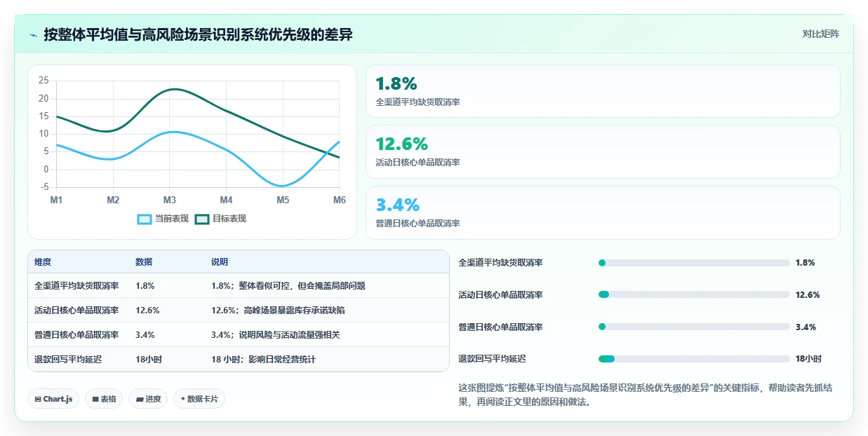Image resolution: width=868 pixels, height=436 pixels.
Task: Click the 退款回写平均延迟 progress bar
Action: 694,359
